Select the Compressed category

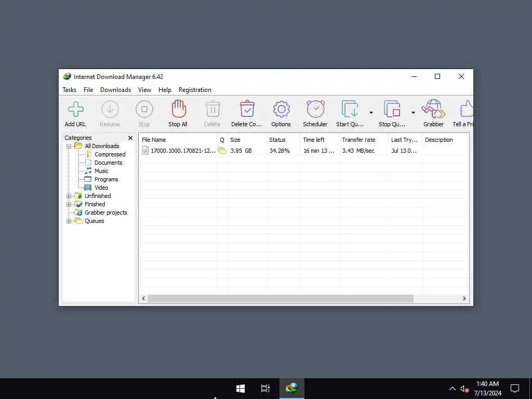click(x=110, y=154)
